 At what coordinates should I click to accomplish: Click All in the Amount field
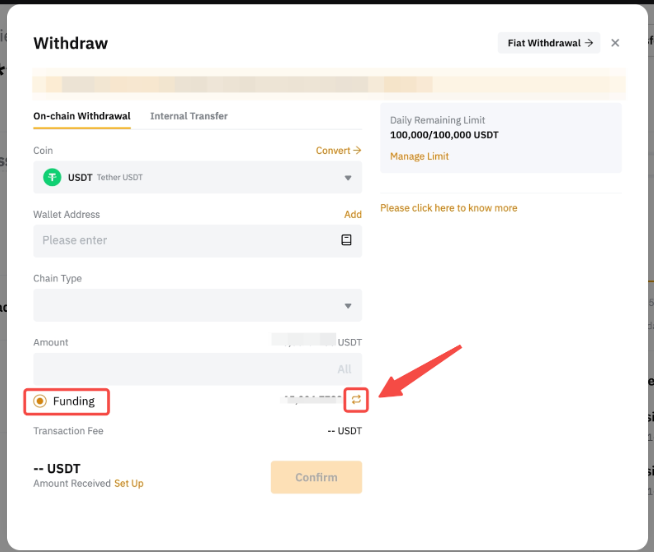tap(344, 369)
